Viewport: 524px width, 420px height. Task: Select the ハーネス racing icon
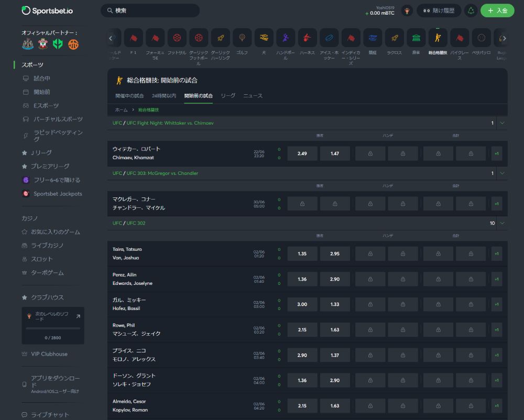pyautogui.click(x=307, y=38)
